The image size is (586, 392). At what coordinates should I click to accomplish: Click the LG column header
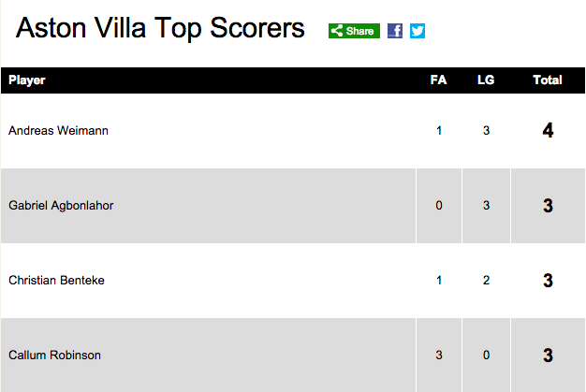tap(486, 80)
